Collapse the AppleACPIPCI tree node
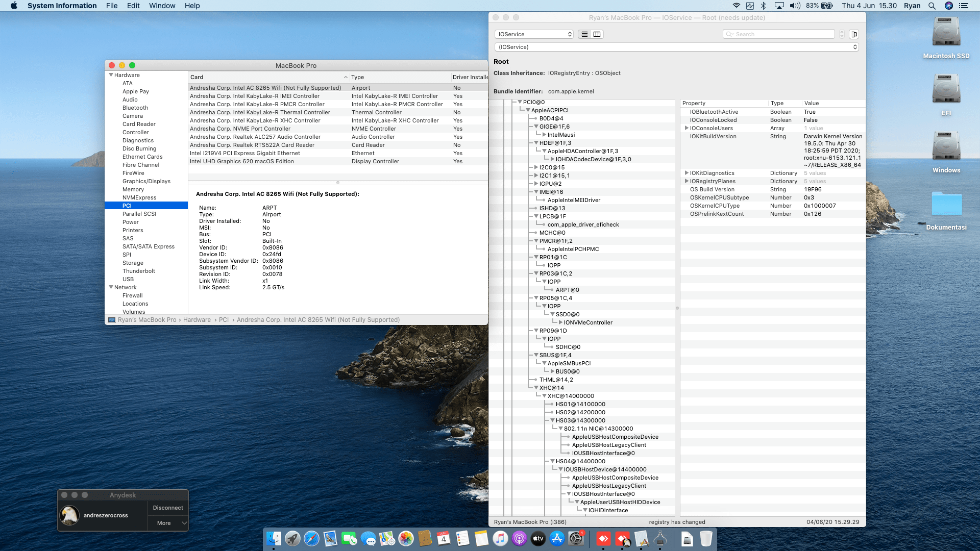The height and width of the screenshot is (551, 980). [528, 110]
